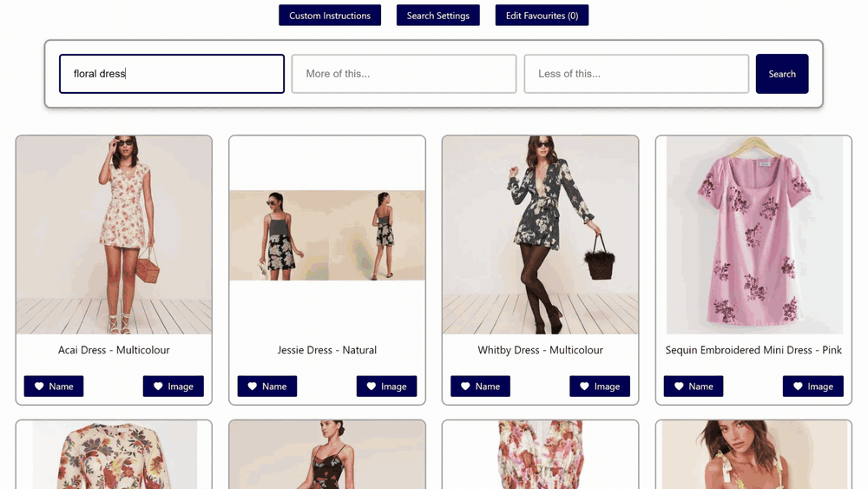The height and width of the screenshot is (489, 868).
Task: Open Edit Favourites list
Action: point(542,16)
